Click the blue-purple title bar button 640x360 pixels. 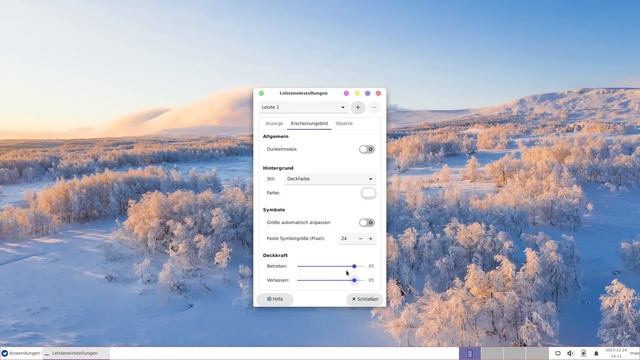coord(368,93)
